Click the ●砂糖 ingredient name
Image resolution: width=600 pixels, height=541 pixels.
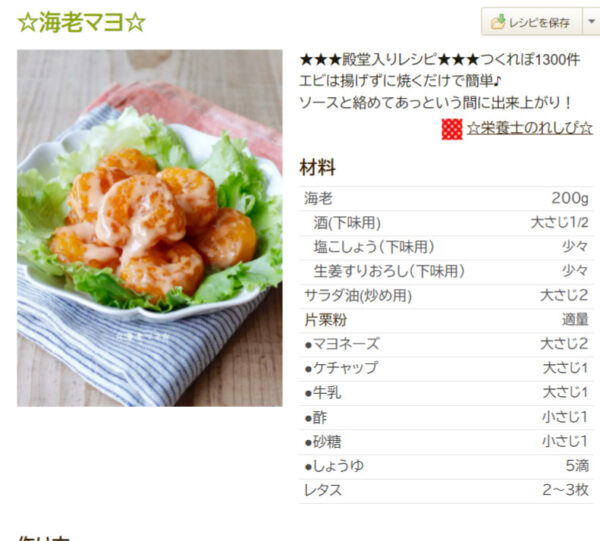tap(323, 442)
